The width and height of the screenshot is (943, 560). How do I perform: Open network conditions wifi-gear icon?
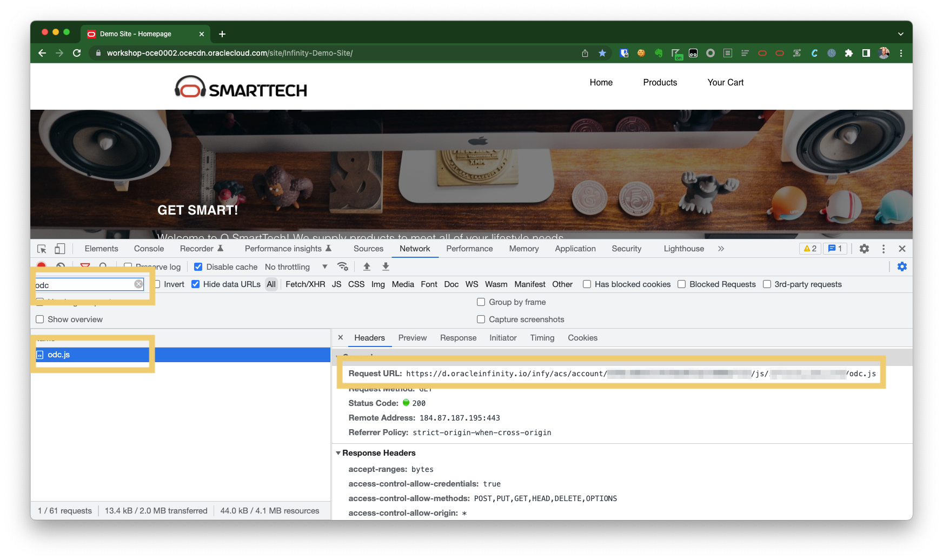coord(343,266)
